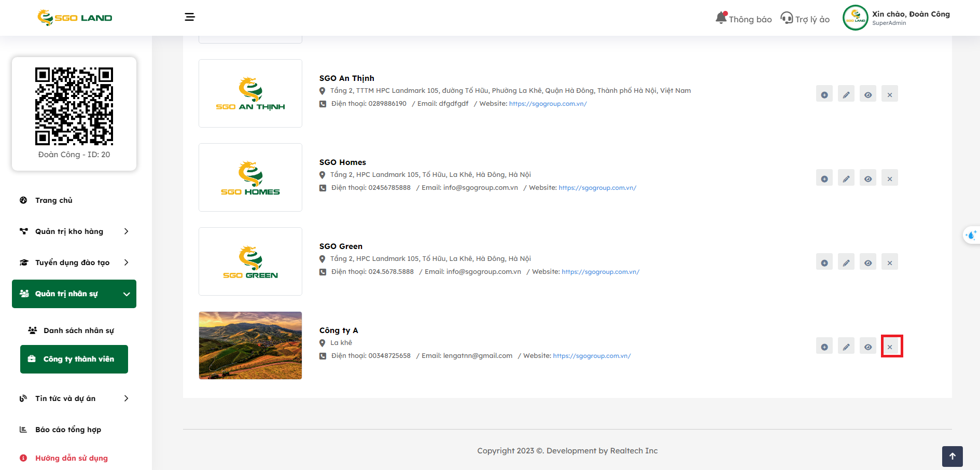Expand the Quản trị kho hàng menu
Screen dimensions: 980x470
coord(74,231)
